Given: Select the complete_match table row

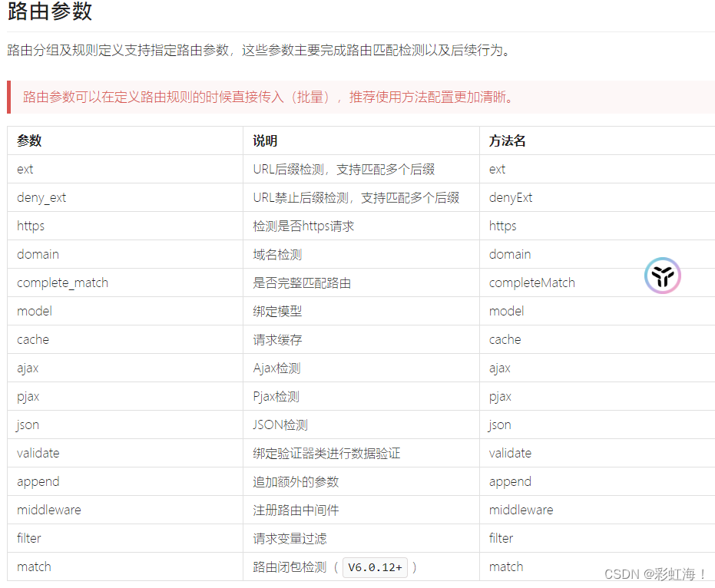Looking at the screenshot, I should [62, 282].
